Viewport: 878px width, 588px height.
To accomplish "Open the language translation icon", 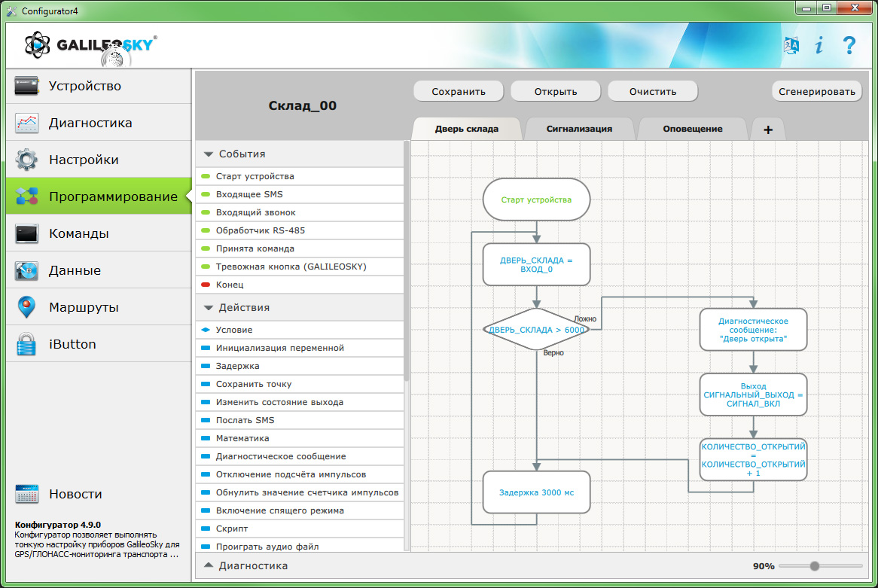I will 791,45.
